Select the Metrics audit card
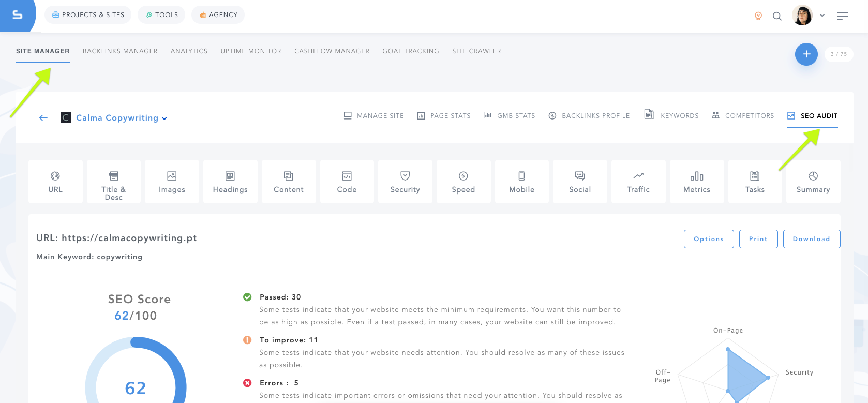 pos(697,182)
